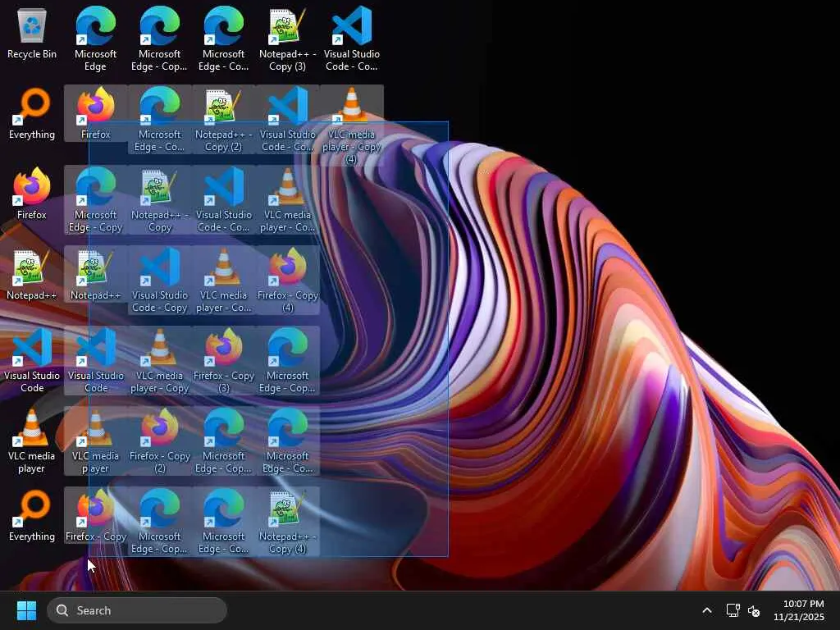Image resolution: width=840 pixels, height=630 pixels.
Task: Select VLC copy directly left of Firefox - Copy (4)
Action: pyautogui.click(x=223, y=280)
